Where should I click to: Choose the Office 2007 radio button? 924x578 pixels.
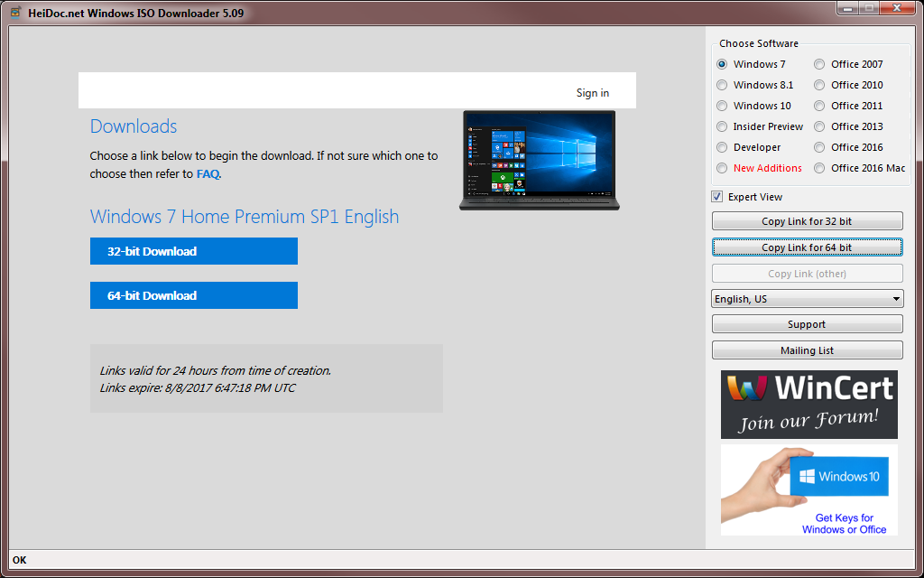(819, 64)
